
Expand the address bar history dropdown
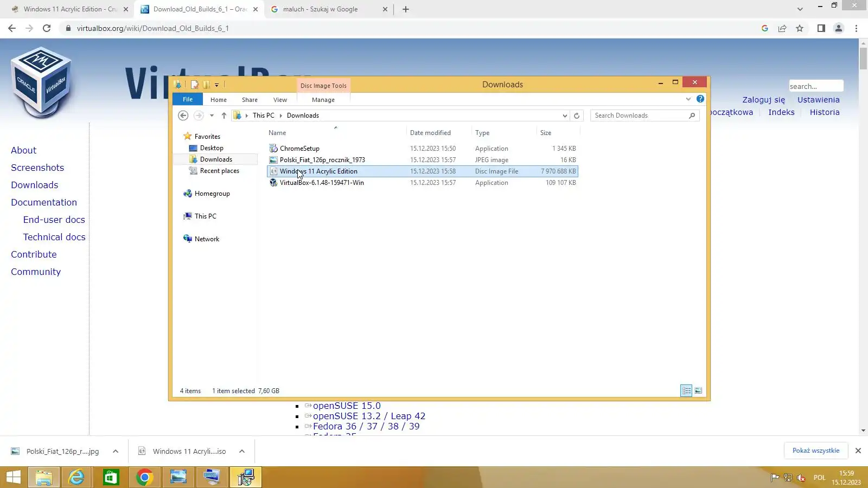(x=565, y=115)
